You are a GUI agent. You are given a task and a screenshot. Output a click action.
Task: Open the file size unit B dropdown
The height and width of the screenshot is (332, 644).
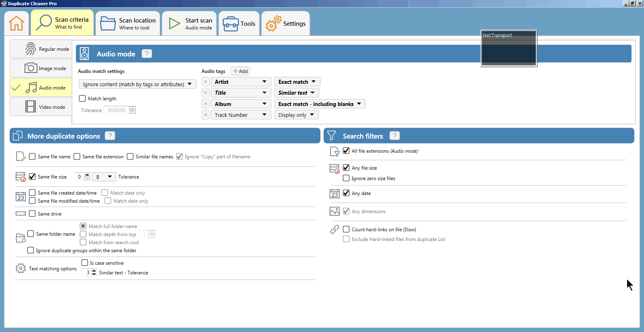104,176
